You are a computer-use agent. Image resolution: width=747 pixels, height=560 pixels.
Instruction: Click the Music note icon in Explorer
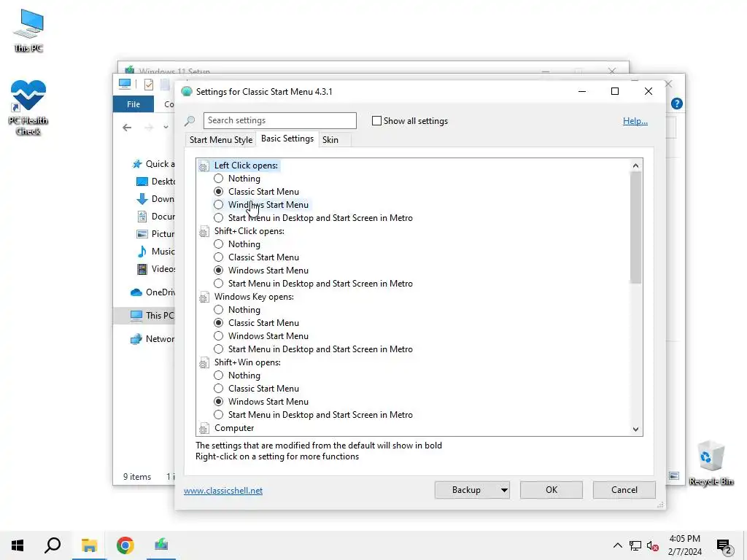[142, 252]
